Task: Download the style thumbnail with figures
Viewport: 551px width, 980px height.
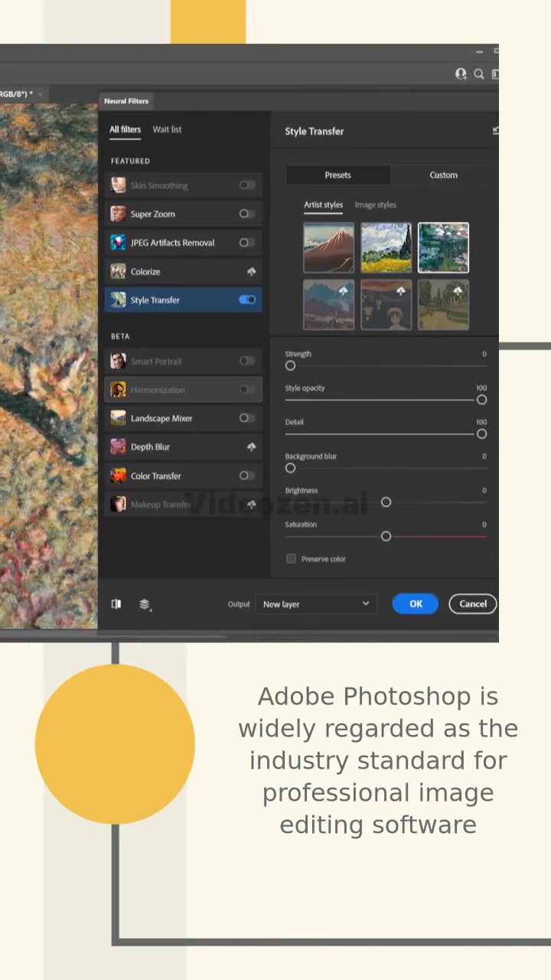Action: (x=386, y=305)
